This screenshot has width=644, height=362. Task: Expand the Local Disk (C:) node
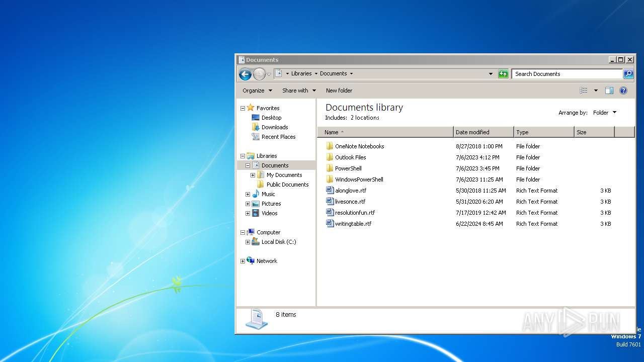click(248, 242)
